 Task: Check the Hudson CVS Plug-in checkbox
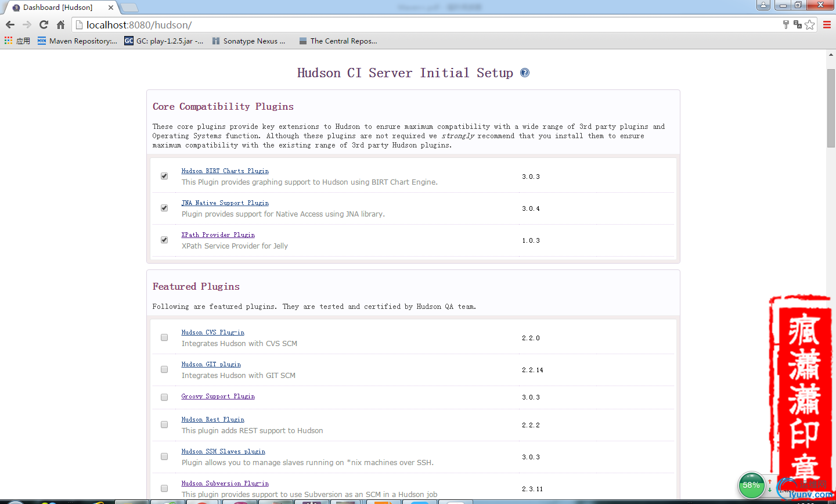[164, 337]
